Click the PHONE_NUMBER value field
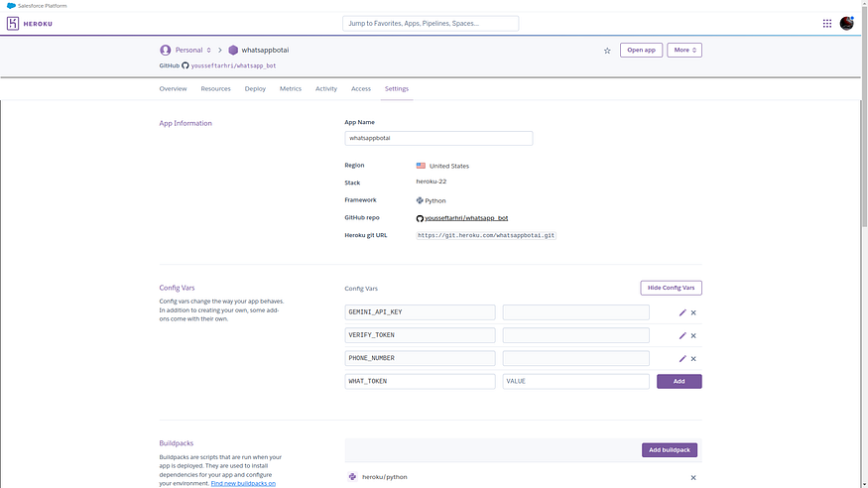868x488 pixels. [x=575, y=358]
